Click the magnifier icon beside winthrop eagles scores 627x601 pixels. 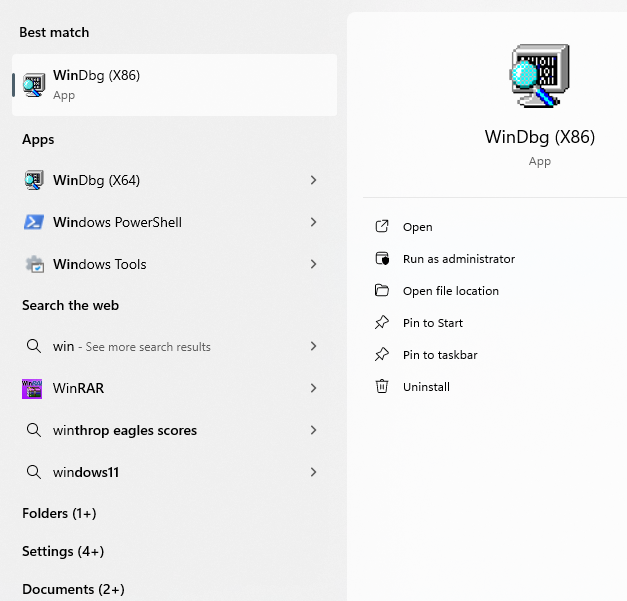point(34,430)
